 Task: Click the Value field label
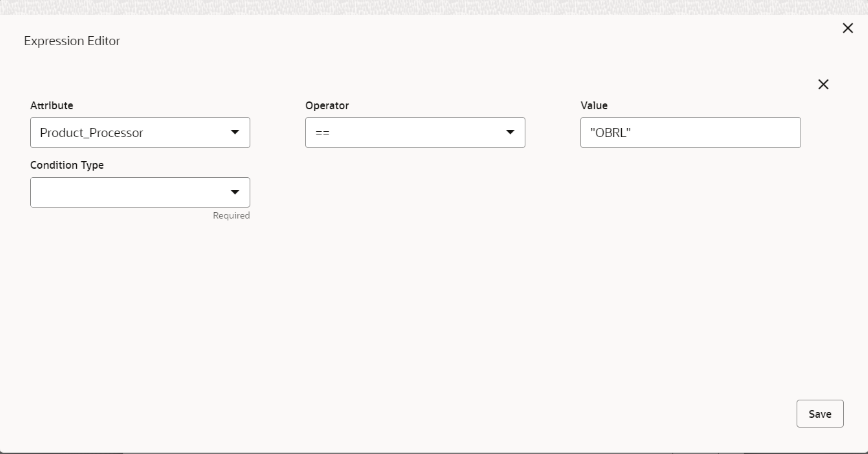(x=594, y=105)
